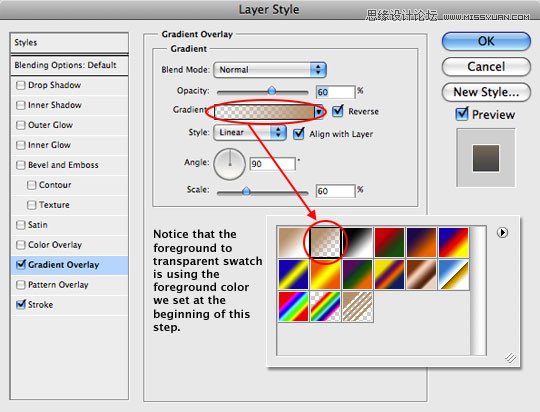This screenshot has height=412, width=540.
Task: Pick the violet to orange gradient swatch
Action: coord(422,242)
